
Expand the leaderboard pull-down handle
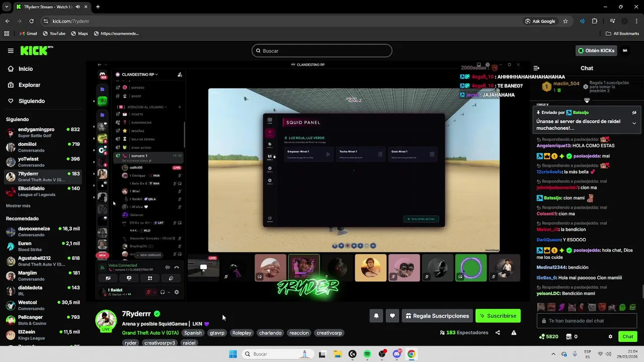coord(587,101)
